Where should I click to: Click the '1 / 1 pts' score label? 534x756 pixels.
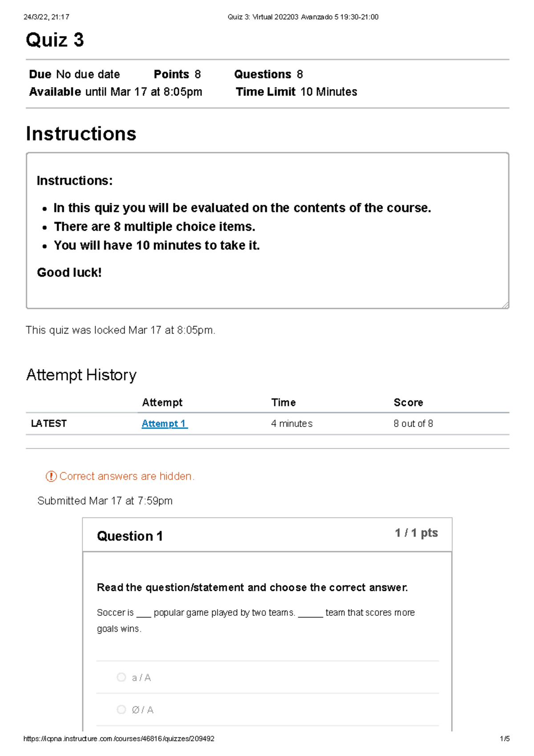click(x=417, y=533)
